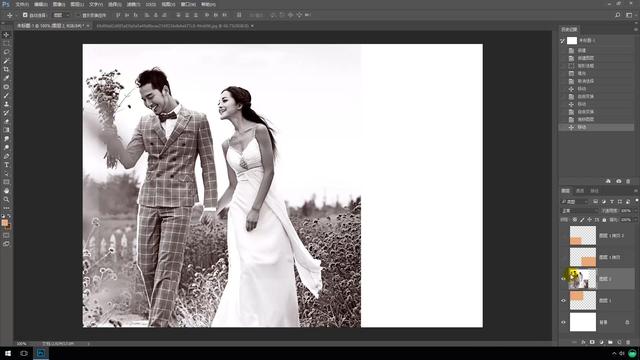Select the Crop tool

pos(6,69)
